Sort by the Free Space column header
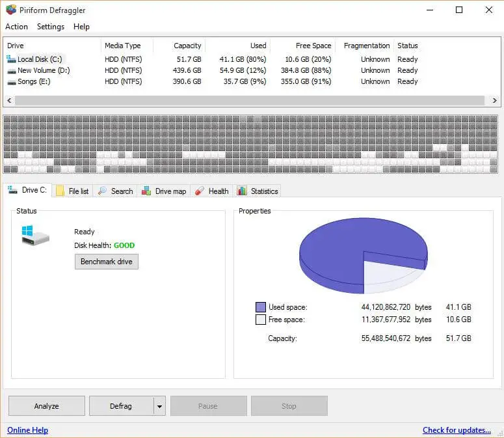 [303, 46]
